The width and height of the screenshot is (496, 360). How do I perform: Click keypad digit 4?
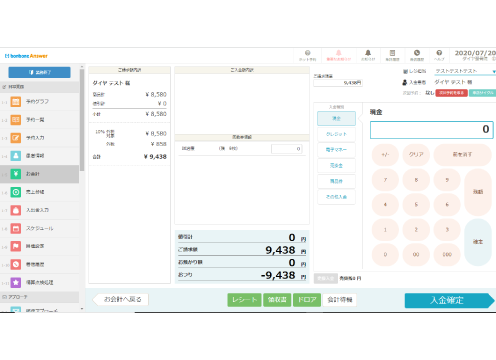pyautogui.click(x=385, y=205)
